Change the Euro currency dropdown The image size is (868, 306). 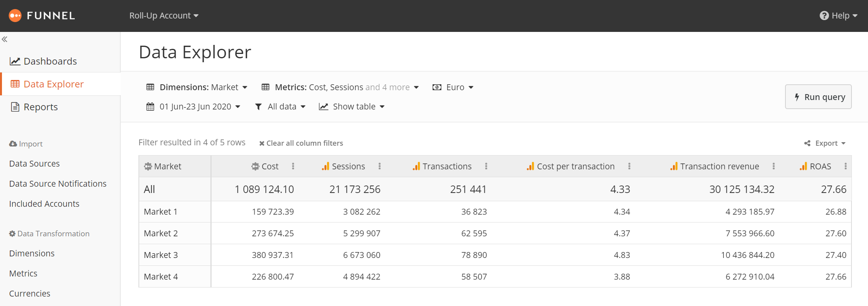click(453, 87)
